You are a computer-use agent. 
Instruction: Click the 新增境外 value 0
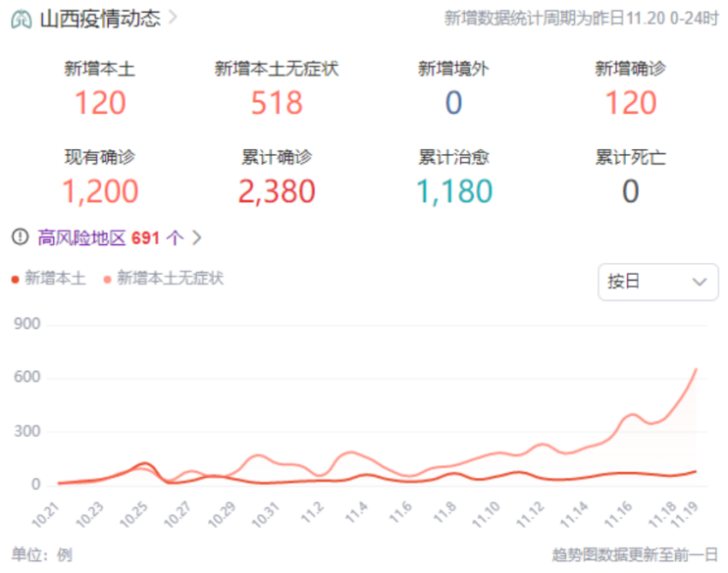pos(453,102)
